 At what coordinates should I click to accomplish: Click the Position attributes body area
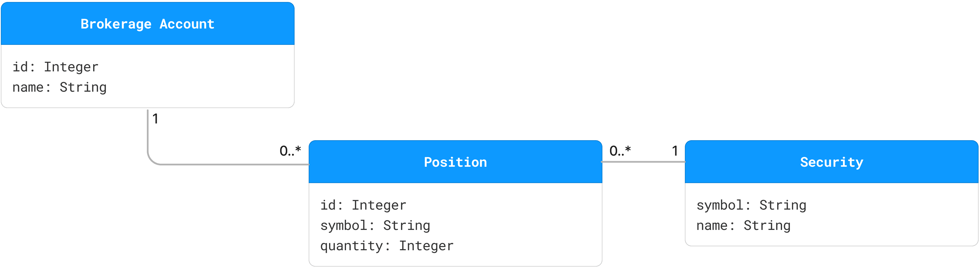455,225
